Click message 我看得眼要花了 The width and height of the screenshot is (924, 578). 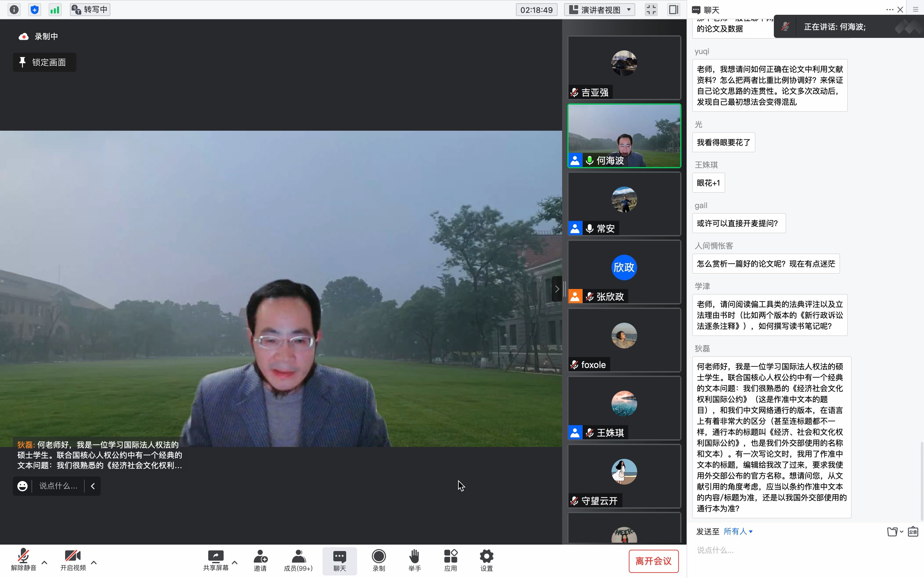click(723, 142)
